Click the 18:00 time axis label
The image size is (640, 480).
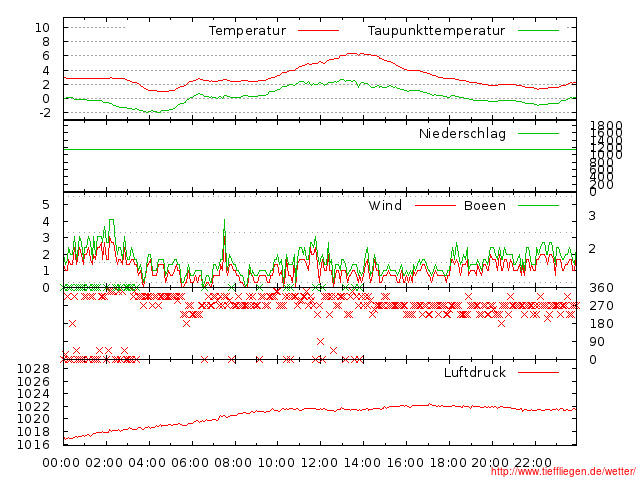(x=448, y=463)
